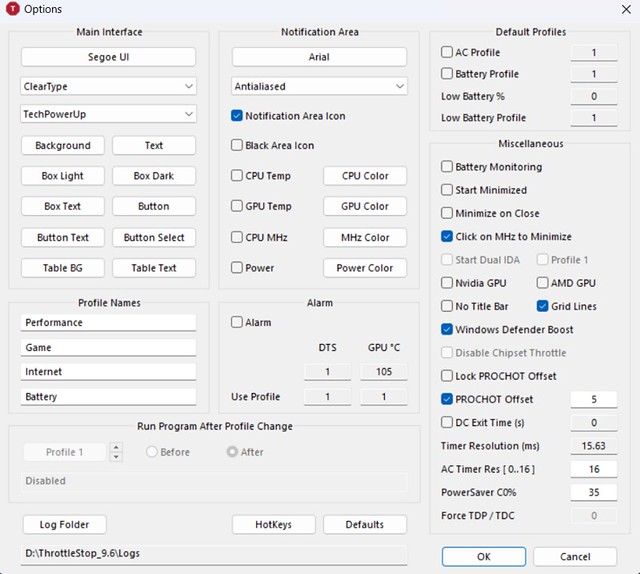Open the CPU Color picker
The width and height of the screenshot is (640, 574).
[x=365, y=176]
